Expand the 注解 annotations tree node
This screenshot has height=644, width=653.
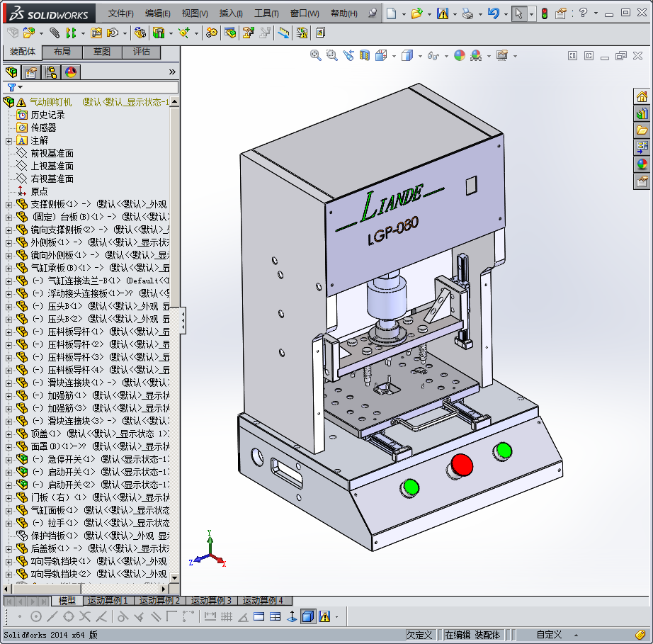coord(8,140)
